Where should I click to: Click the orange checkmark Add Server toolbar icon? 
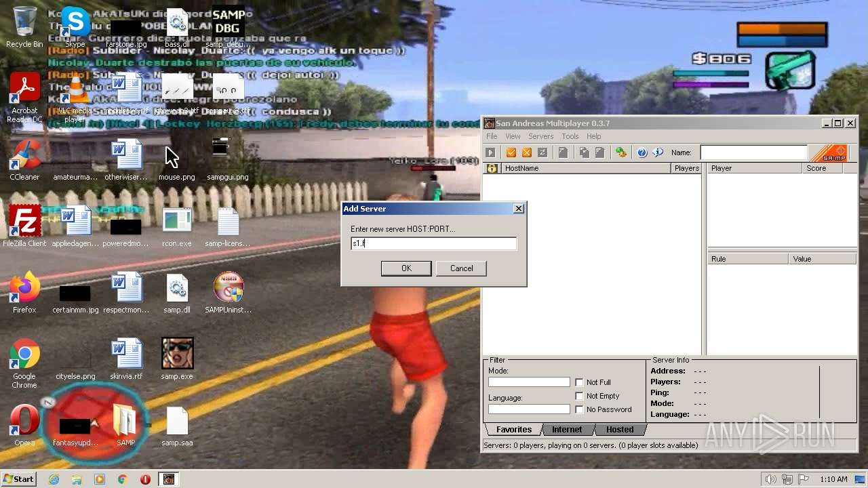click(x=511, y=153)
